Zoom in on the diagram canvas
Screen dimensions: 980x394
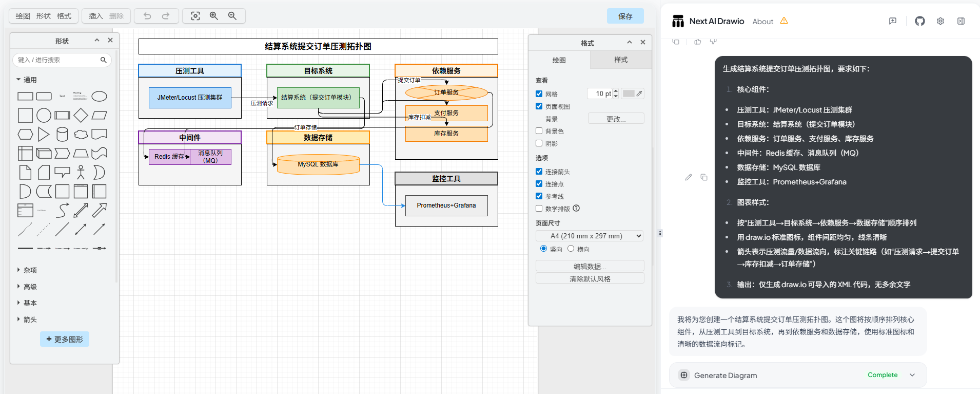[x=214, y=16]
